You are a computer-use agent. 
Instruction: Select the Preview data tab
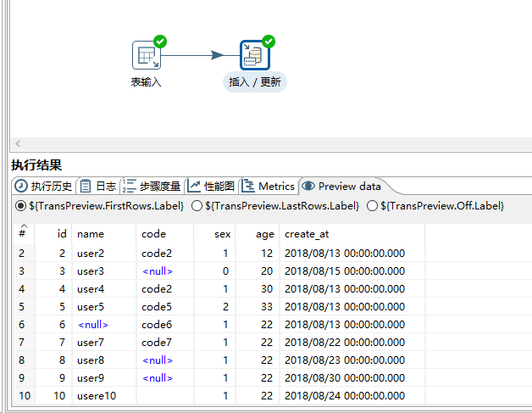(x=343, y=186)
